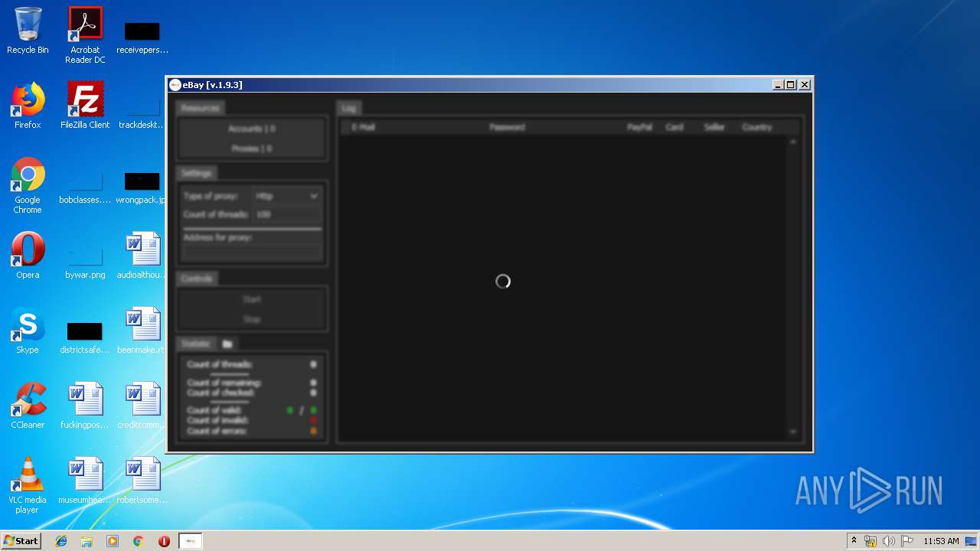Image resolution: width=980 pixels, height=551 pixels.
Task: Click the Count of threads input field
Action: [287, 214]
